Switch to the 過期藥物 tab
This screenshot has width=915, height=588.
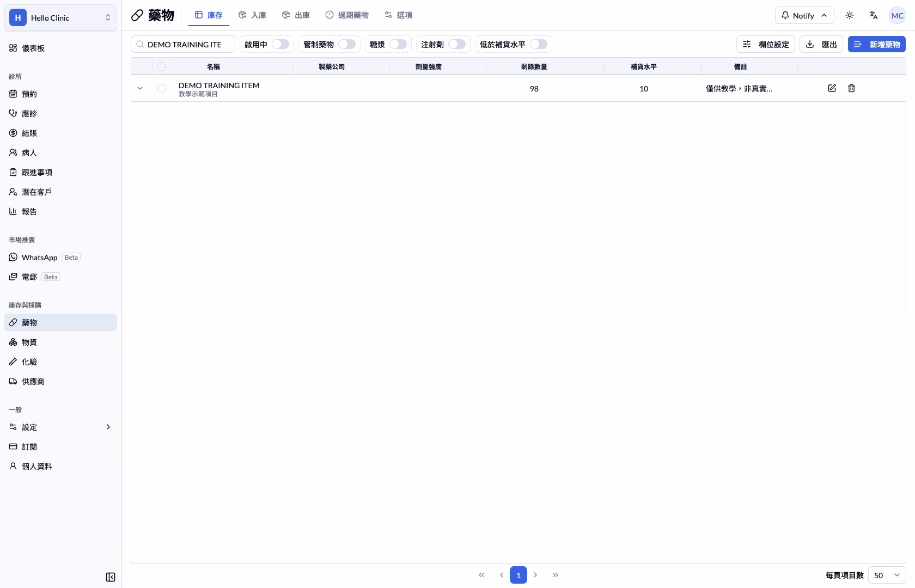347,15
